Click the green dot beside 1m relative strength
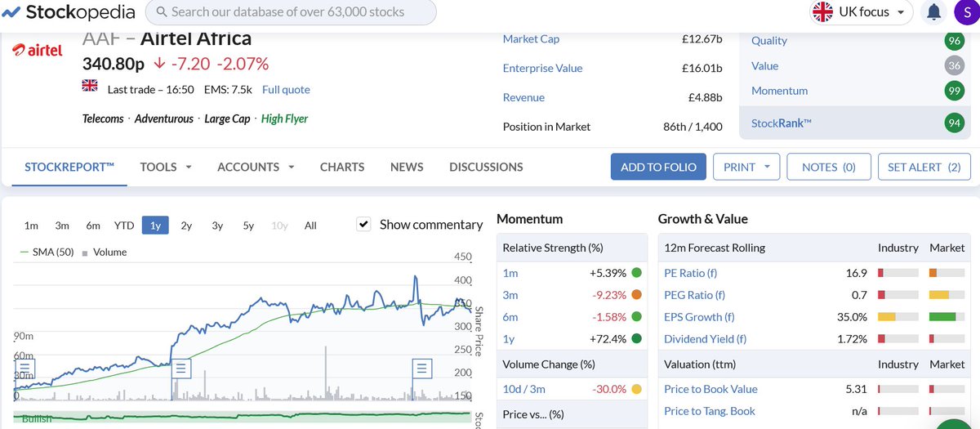 636,273
